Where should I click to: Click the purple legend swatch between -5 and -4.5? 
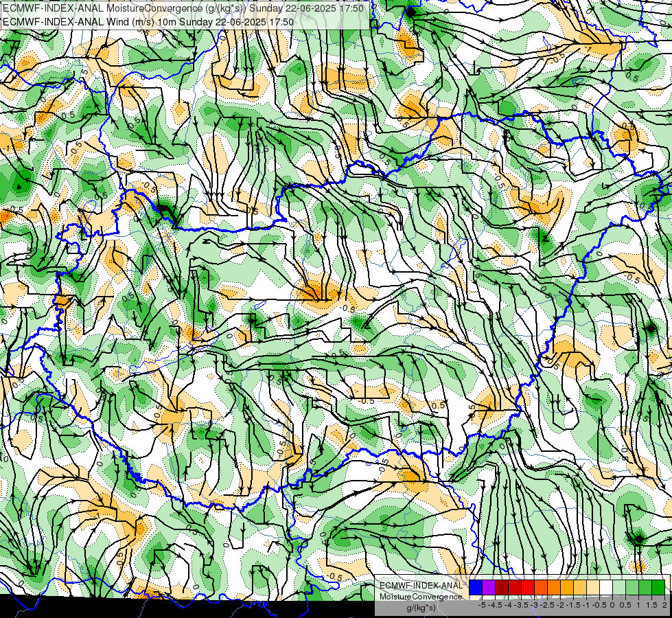coord(489,587)
